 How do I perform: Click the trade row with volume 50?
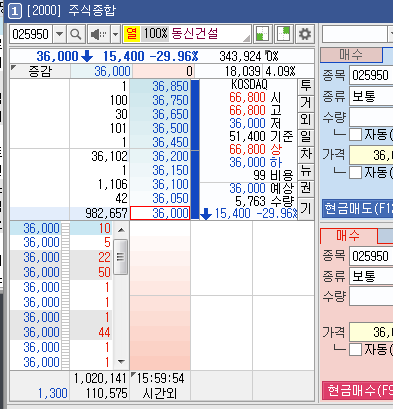click(62, 272)
